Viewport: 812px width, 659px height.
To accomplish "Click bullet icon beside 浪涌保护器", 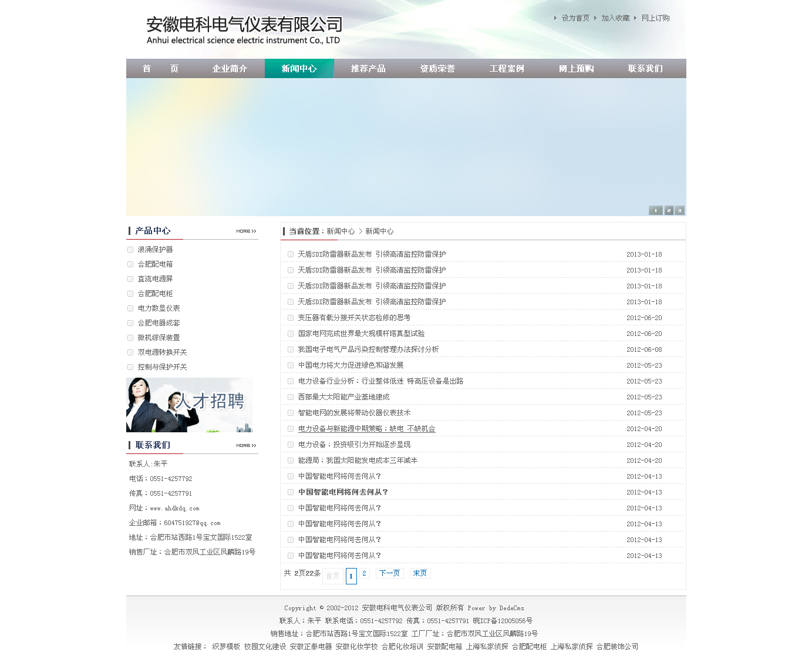I will pos(130,250).
